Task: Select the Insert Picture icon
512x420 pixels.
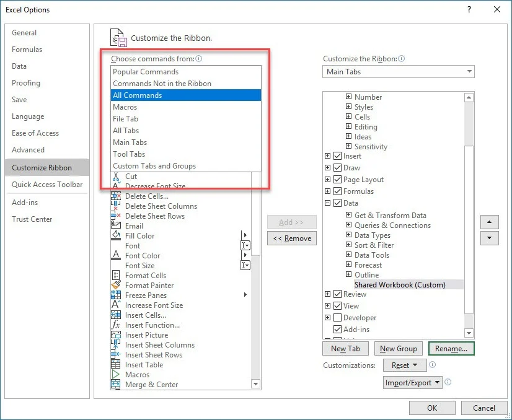Action: pyautogui.click(x=116, y=335)
